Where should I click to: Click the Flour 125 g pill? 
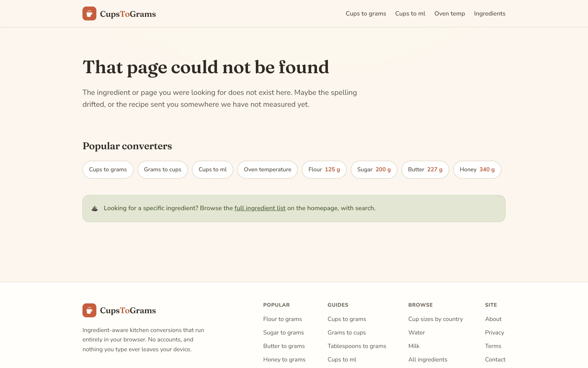[324, 170]
